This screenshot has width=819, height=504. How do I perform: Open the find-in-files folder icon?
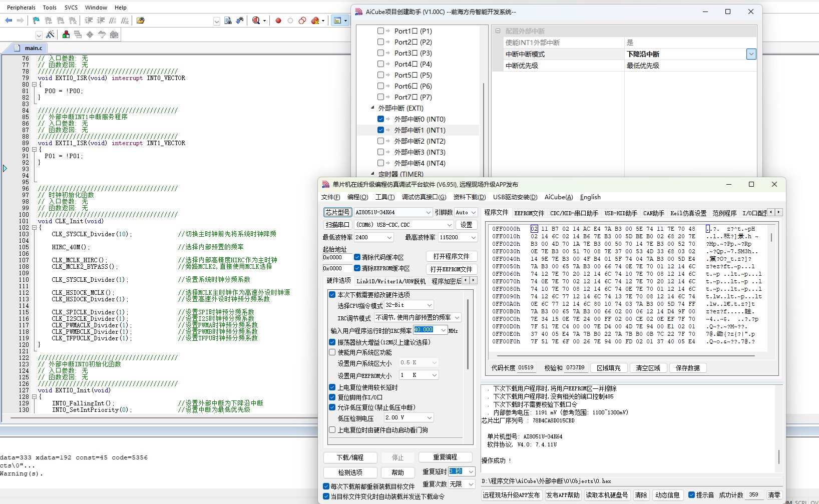click(141, 21)
